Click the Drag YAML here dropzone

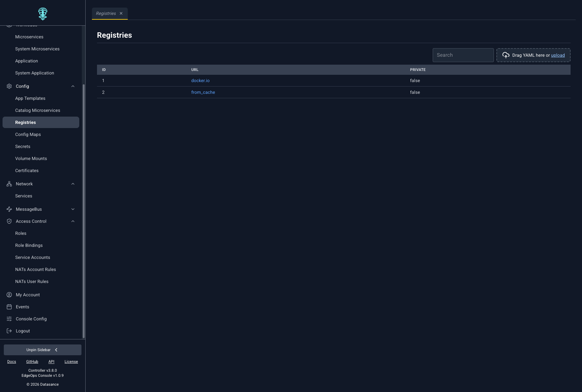pos(533,55)
